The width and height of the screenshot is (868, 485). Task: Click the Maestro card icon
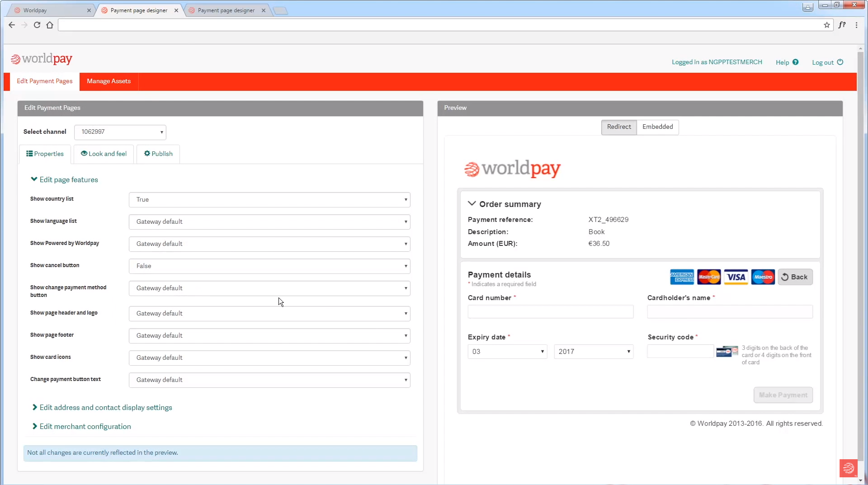(763, 277)
